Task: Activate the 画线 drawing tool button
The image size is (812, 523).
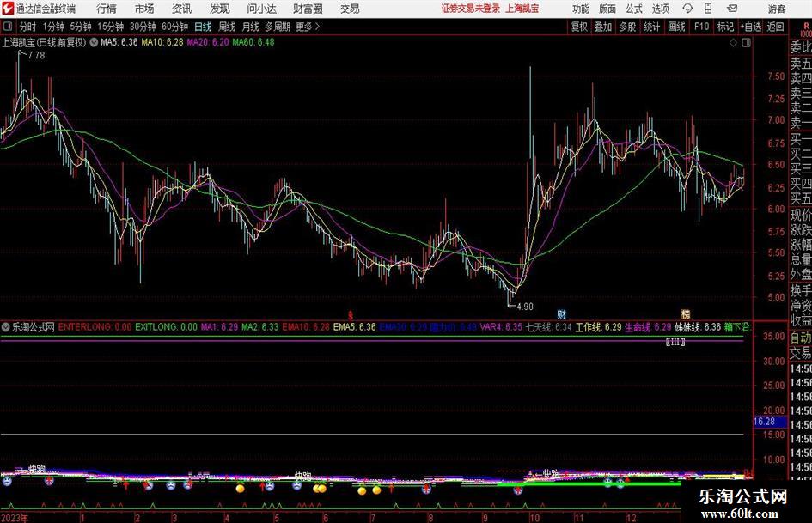Action: tap(676, 27)
